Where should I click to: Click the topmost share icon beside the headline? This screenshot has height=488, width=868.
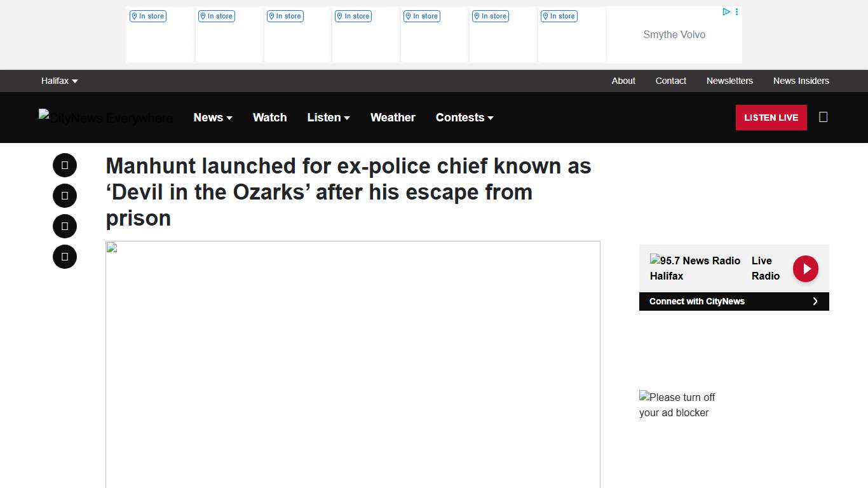pyautogui.click(x=65, y=165)
